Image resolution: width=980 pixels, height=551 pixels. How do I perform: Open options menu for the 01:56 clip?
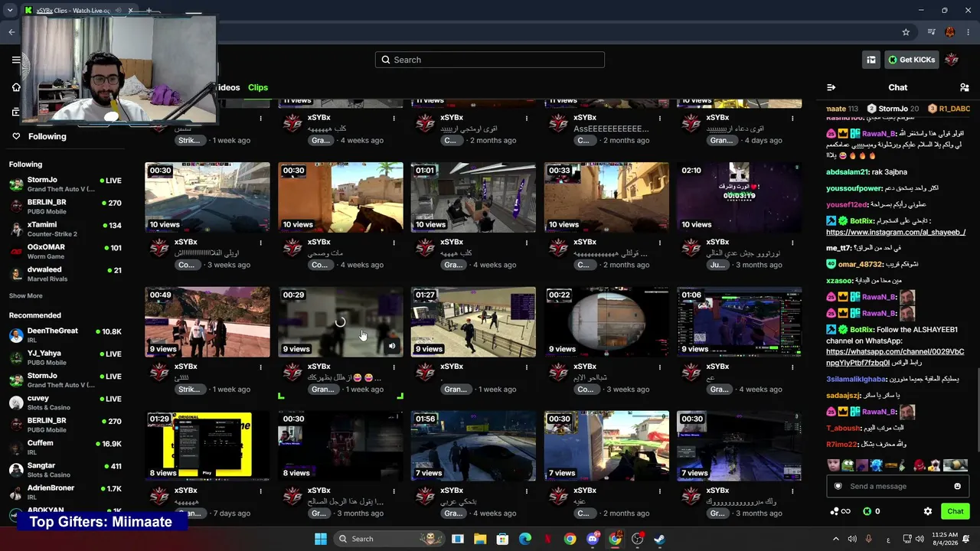click(x=527, y=491)
